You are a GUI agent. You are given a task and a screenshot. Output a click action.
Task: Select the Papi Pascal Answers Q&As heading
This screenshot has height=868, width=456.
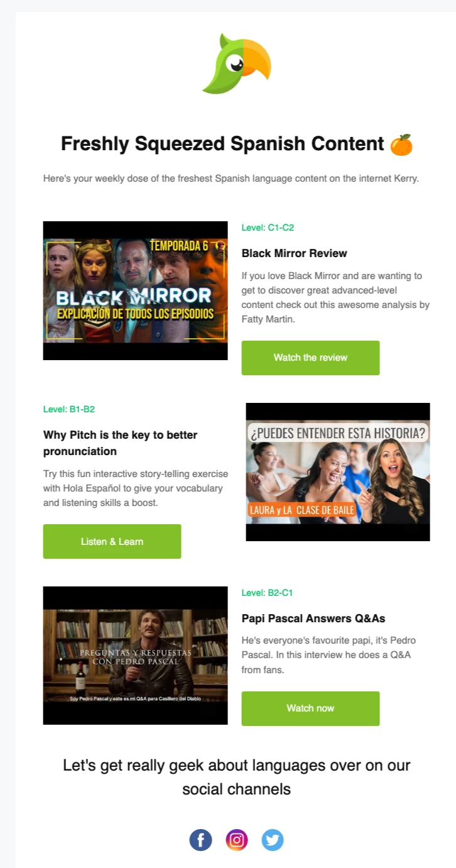click(313, 618)
